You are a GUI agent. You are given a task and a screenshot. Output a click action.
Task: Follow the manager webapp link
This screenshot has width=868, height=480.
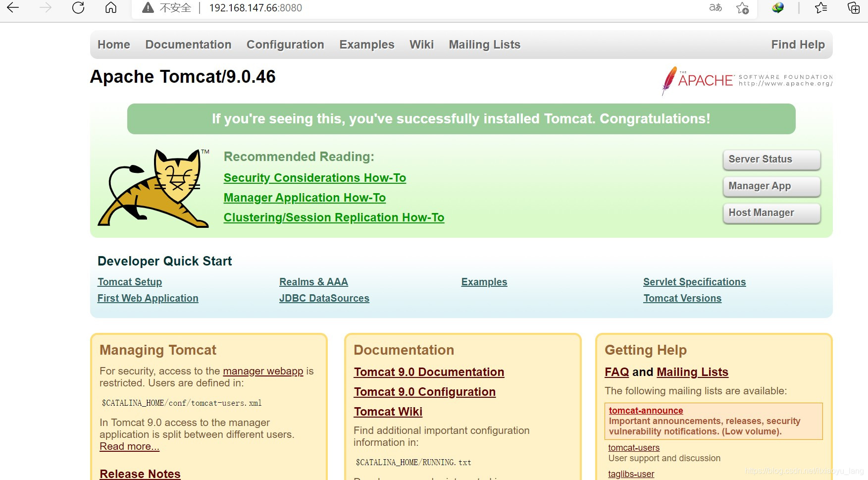(263, 371)
